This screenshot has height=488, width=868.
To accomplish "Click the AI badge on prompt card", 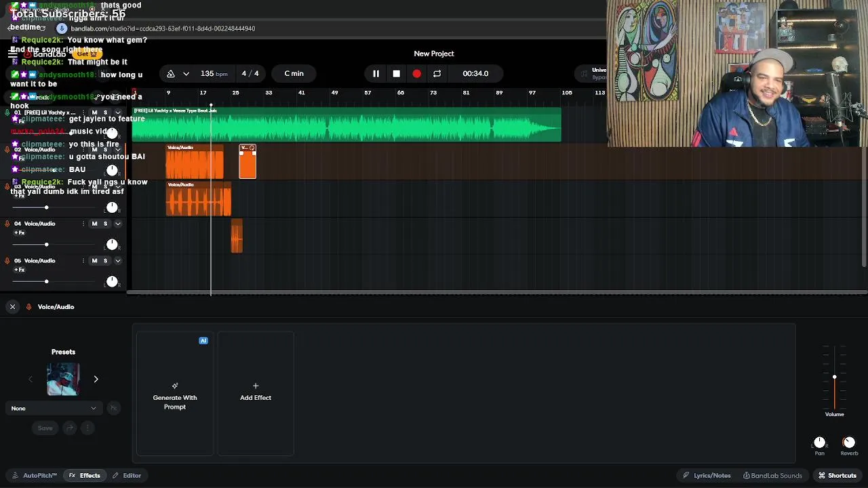I will (203, 341).
